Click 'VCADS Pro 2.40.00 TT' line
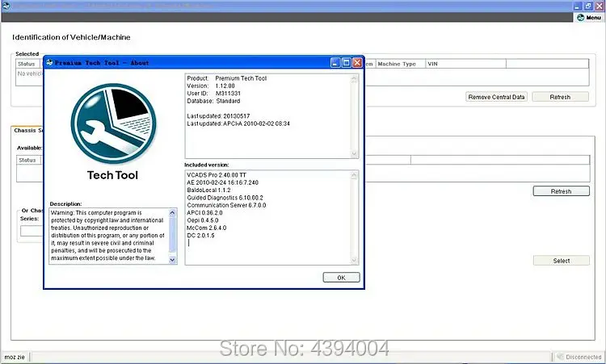Viewport: 606px width, 364px height. click(217, 175)
